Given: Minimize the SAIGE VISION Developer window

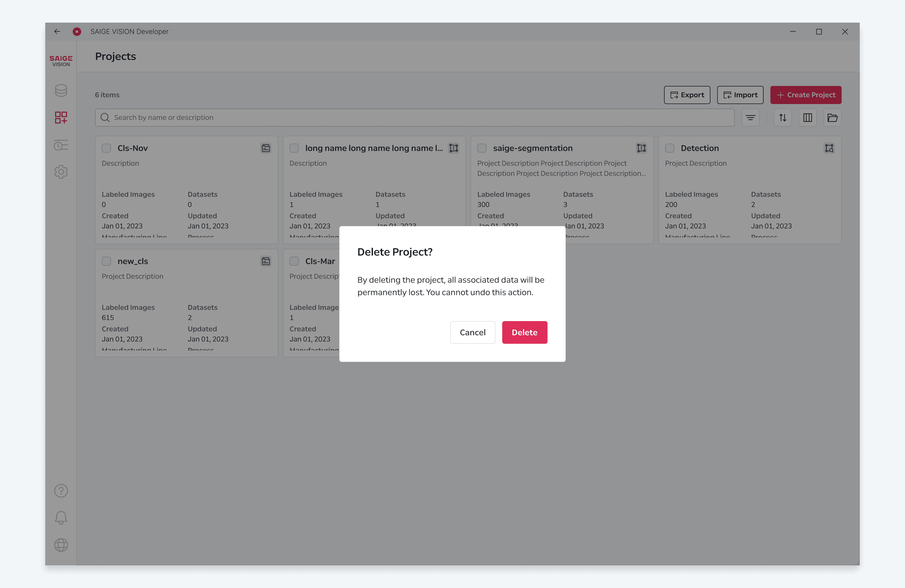Looking at the screenshot, I should (793, 32).
